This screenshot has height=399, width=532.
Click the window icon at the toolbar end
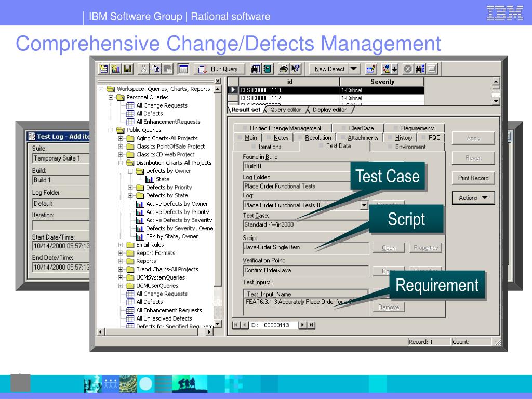432,69
